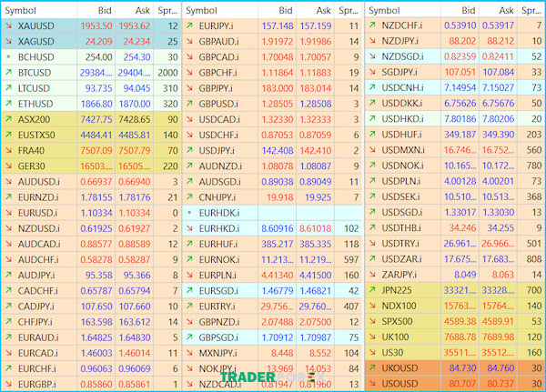
Task: Click EURHUF.i bid price 385.217
Action: tap(278, 244)
